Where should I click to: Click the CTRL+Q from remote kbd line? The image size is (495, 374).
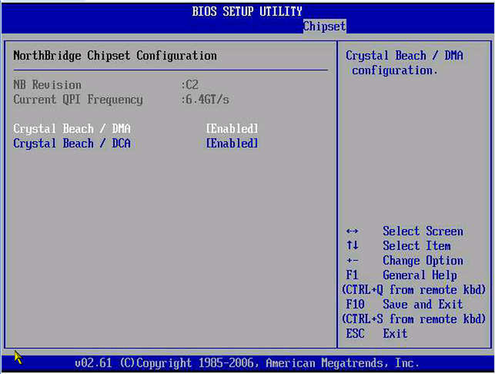[414, 290]
